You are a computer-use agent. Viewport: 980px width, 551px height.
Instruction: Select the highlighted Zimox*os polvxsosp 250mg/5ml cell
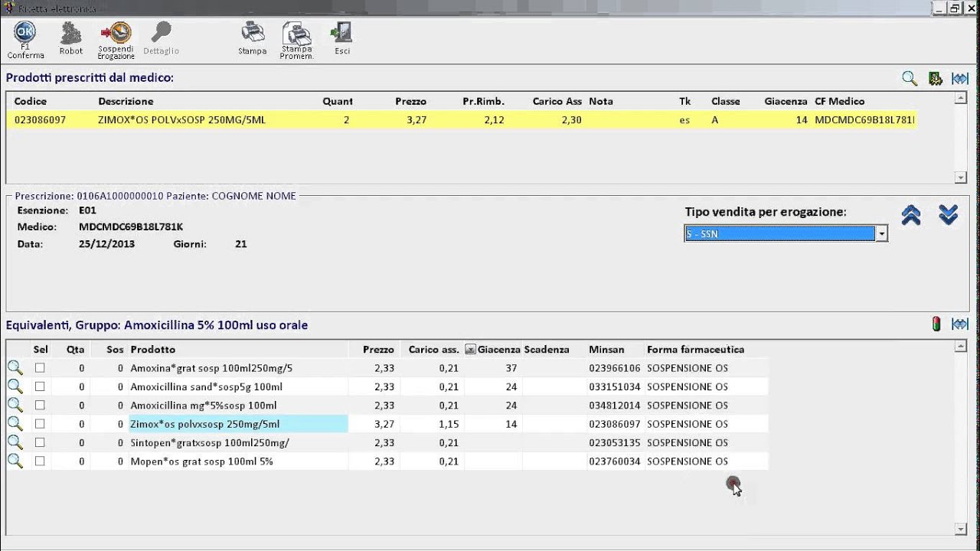click(x=238, y=424)
